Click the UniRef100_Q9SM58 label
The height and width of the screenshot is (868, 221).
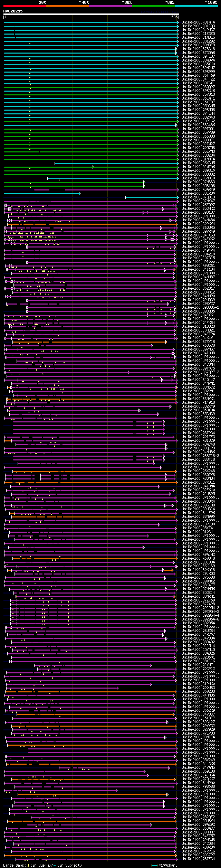coord(198,110)
